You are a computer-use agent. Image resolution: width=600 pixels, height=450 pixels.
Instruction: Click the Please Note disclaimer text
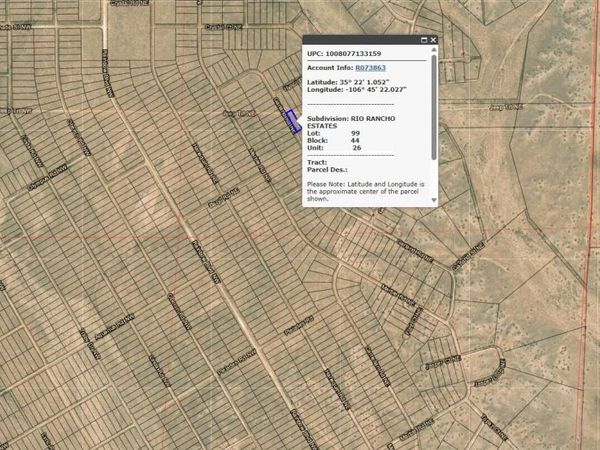(365, 191)
